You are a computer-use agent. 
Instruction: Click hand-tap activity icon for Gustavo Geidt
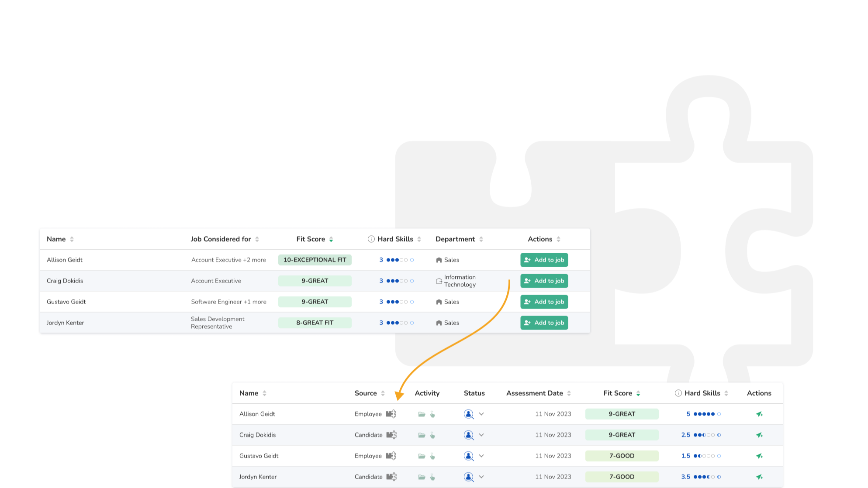point(432,456)
